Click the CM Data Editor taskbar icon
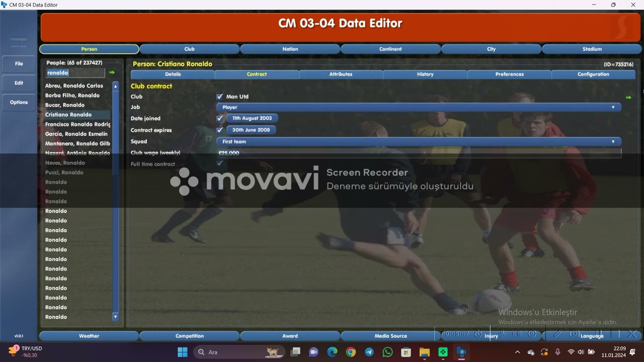Viewport: 644px width, 362px height. [461, 352]
